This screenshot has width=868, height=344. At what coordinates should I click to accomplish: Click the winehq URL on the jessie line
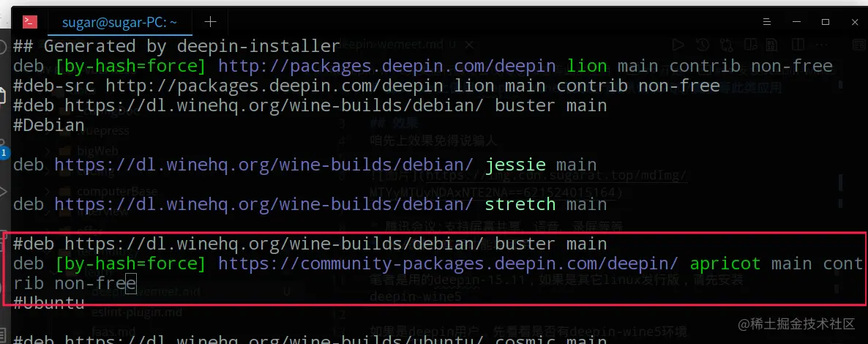pyautogui.click(x=264, y=165)
